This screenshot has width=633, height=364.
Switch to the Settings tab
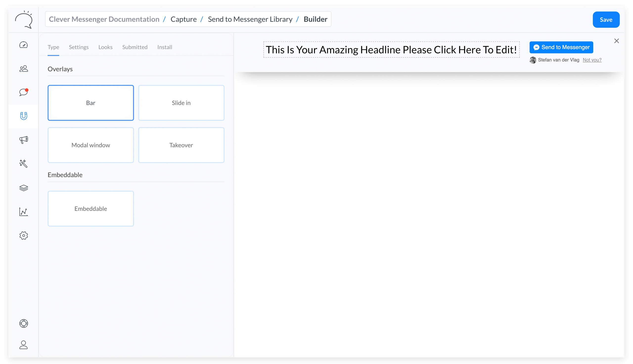coord(79,47)
